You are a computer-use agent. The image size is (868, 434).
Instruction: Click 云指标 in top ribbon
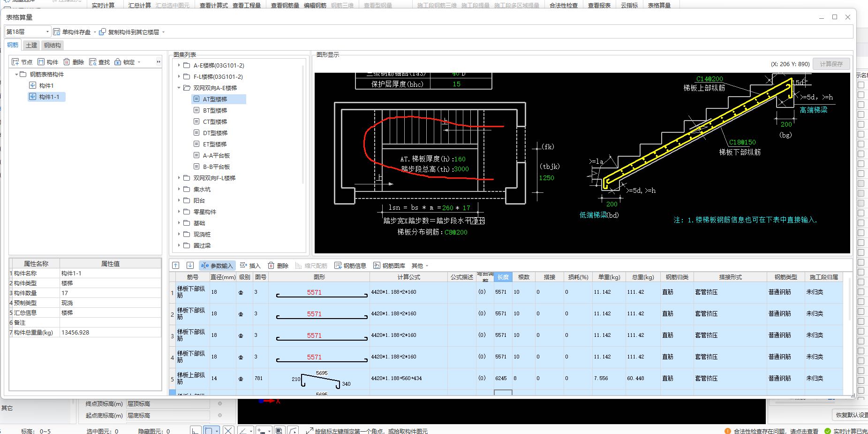[x=629, y=5]
